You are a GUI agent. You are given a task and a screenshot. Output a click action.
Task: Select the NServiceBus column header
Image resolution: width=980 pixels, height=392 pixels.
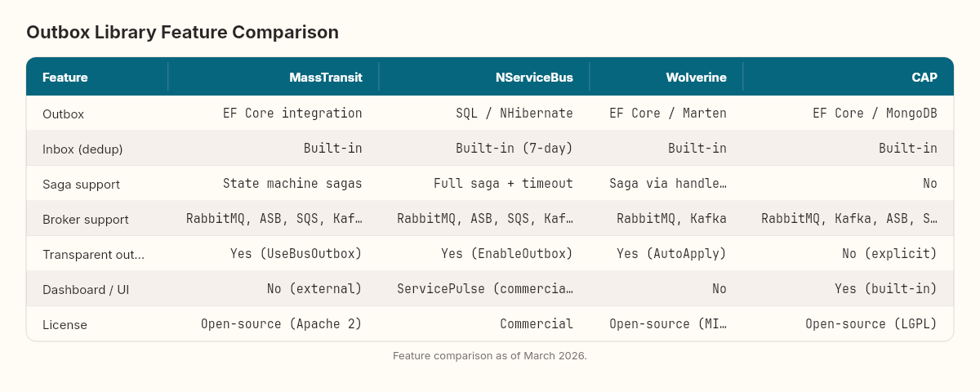point(534,78)
